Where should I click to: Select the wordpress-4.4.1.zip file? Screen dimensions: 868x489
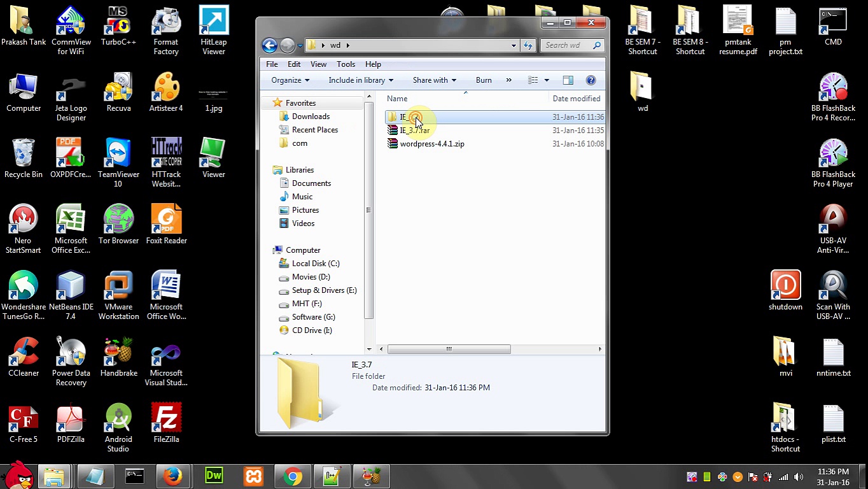432,144
